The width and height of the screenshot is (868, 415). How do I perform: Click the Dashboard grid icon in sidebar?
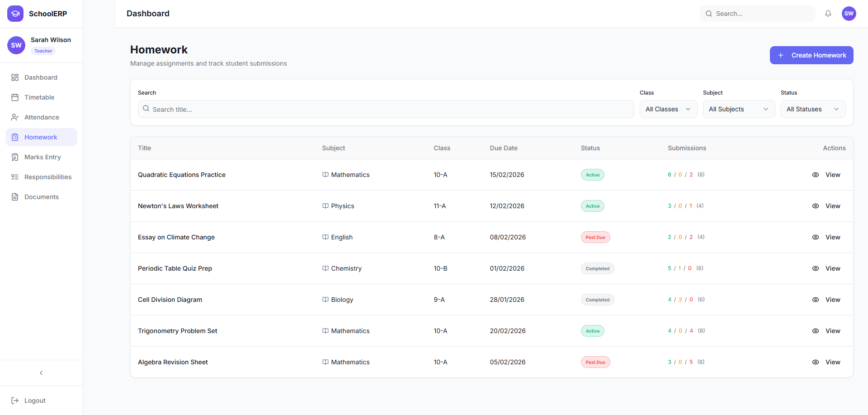click(15, 77)
